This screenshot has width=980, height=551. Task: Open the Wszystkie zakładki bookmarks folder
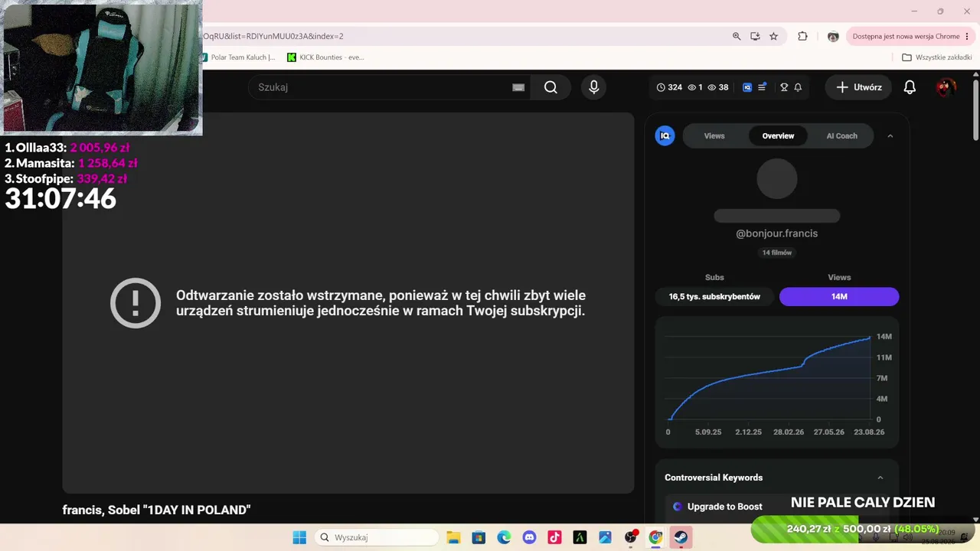click(x=936, y=57)
